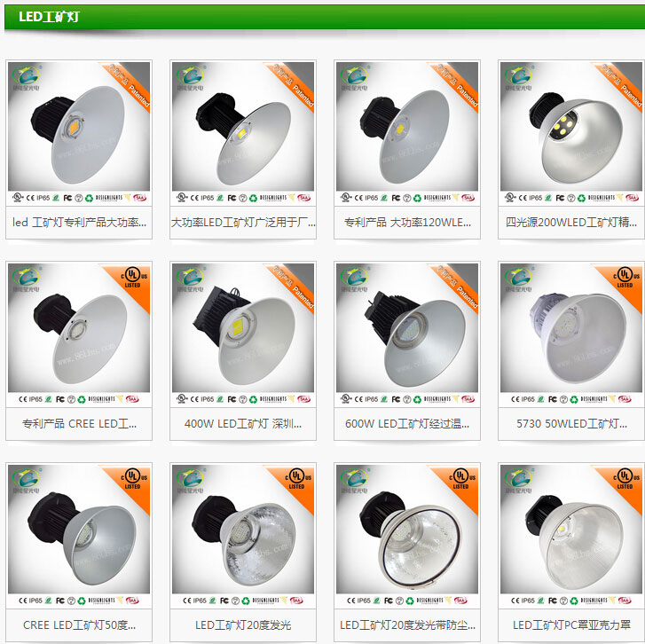Open the 大功率LED工矿灯广泛用于厂 product link
This screenshot has height=644, width=645.
point(243,223)
